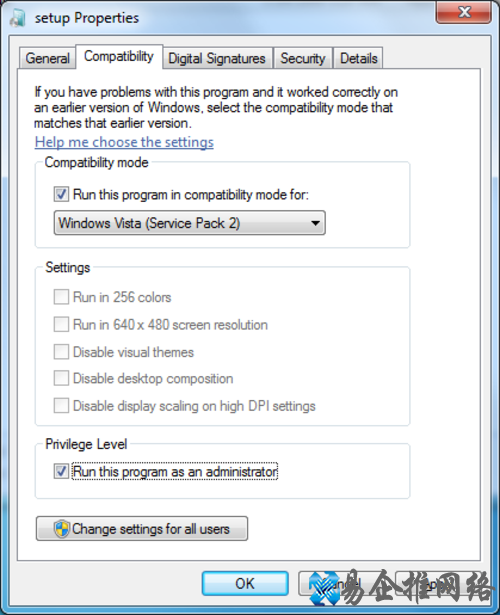Screen dimensions: 500x615
Task: Confirm with the OK button
Action: [245, 584]
